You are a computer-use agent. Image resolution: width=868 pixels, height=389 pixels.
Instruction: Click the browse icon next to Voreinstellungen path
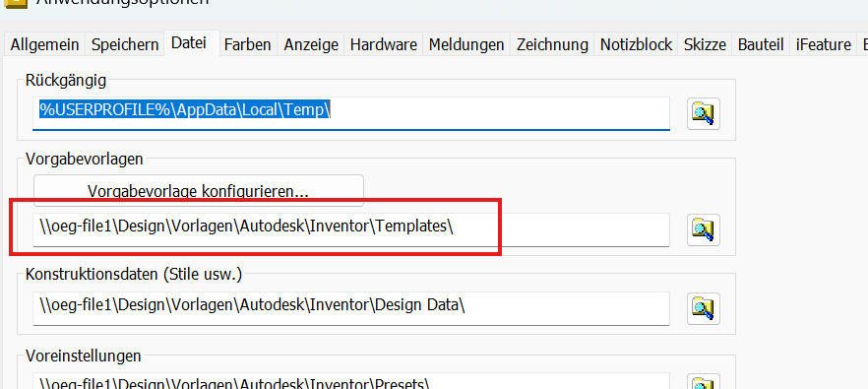[703, 382]
